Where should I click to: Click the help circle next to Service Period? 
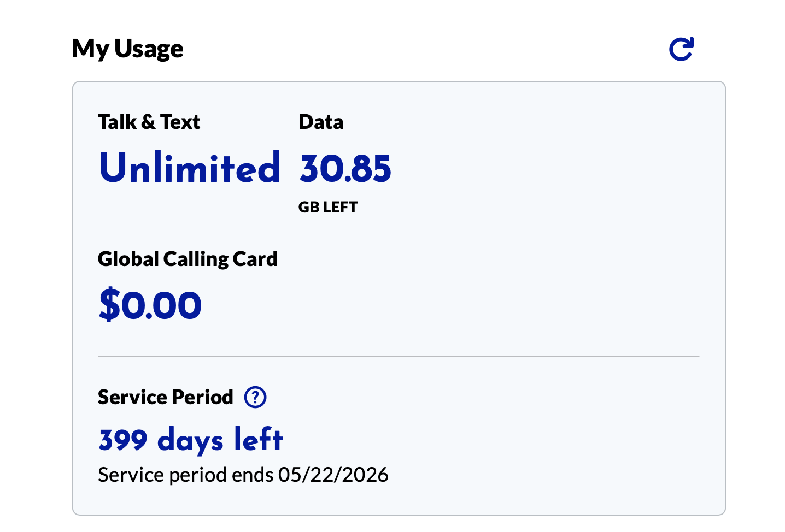tap(255, 398)
